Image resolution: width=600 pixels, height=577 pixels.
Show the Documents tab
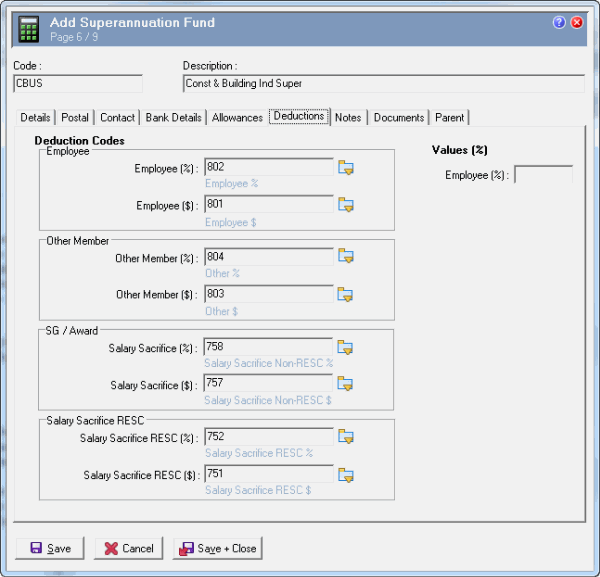pyautogui.click(x=399, y=118)
